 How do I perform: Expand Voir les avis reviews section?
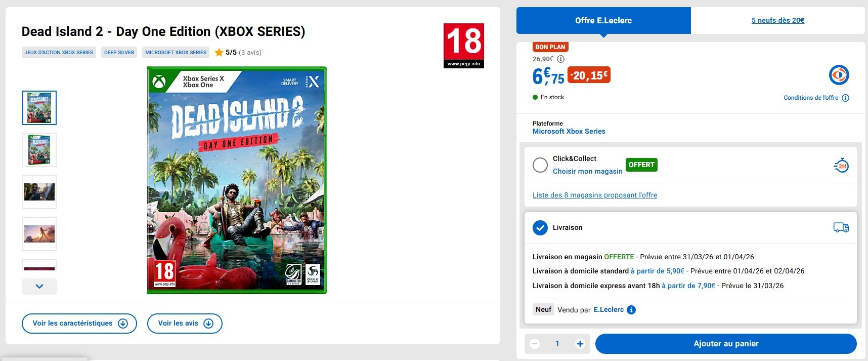point(185,324)
